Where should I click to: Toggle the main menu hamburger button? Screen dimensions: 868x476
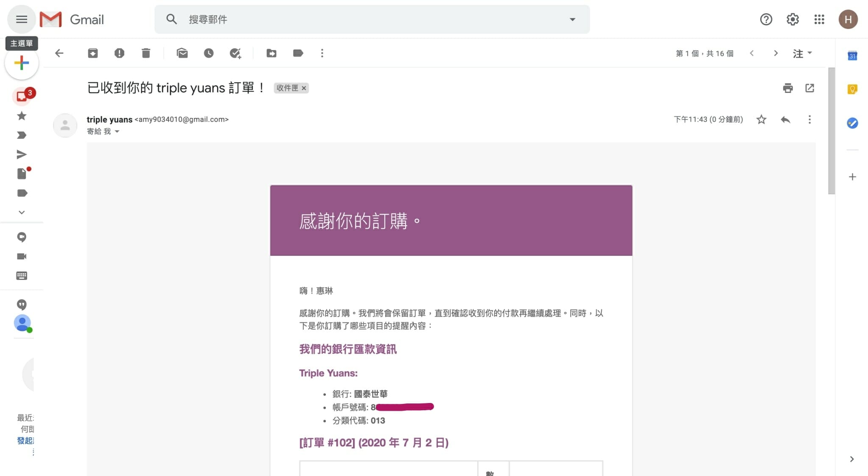coord(22,20)
